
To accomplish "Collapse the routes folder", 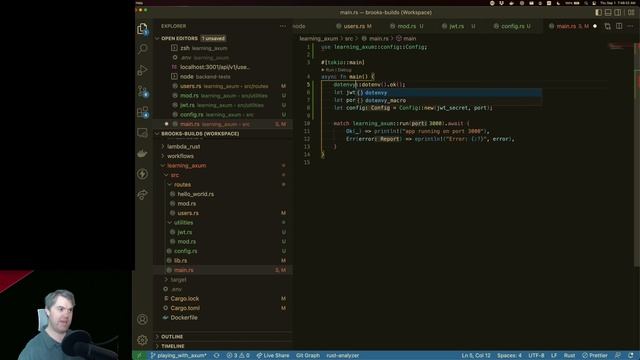I will [x=182, y=184].
